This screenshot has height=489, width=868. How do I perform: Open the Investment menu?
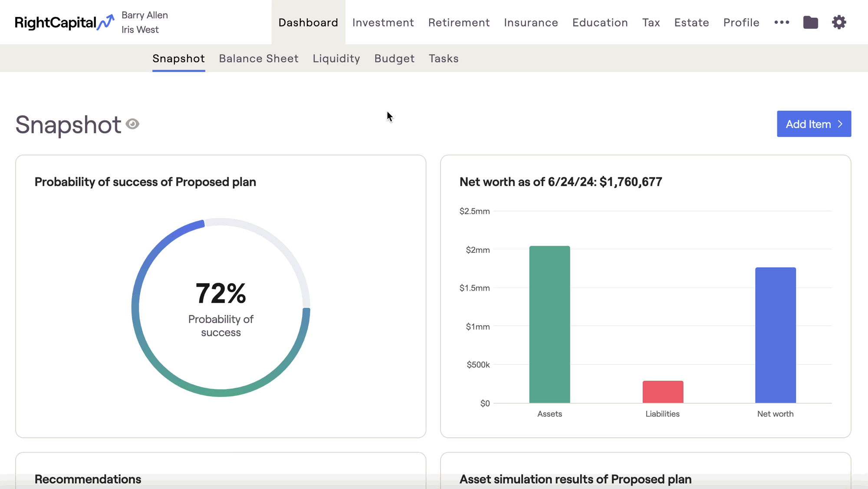[383, 22]
